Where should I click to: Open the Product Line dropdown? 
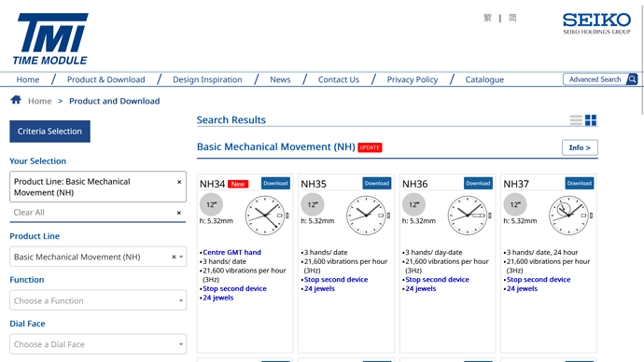(98, 257)
